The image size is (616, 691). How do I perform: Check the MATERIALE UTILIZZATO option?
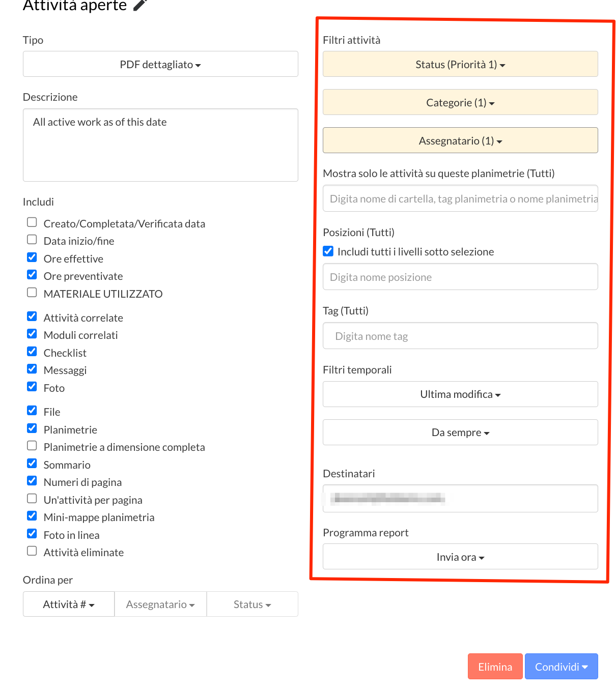click(32, 293)
